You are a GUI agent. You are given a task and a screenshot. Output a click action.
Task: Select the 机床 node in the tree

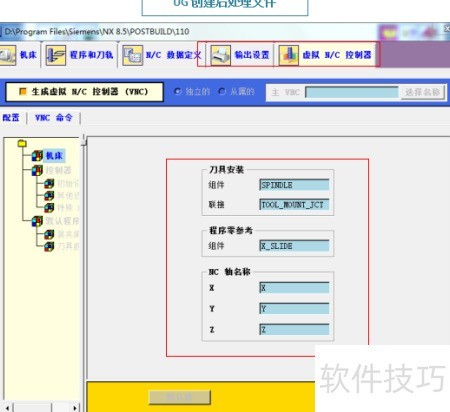[54, 156]
